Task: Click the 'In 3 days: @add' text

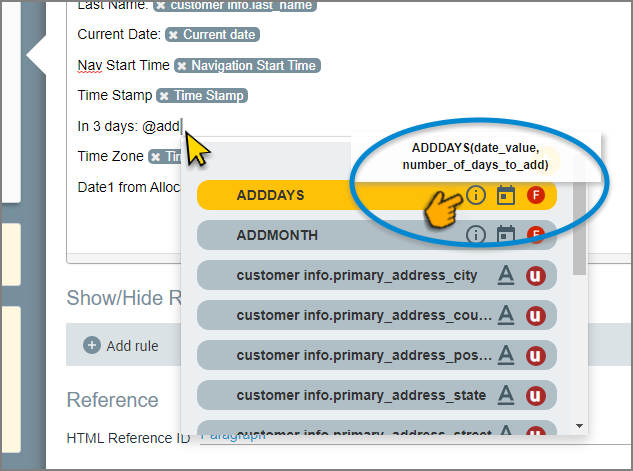Action: (128, 126)
